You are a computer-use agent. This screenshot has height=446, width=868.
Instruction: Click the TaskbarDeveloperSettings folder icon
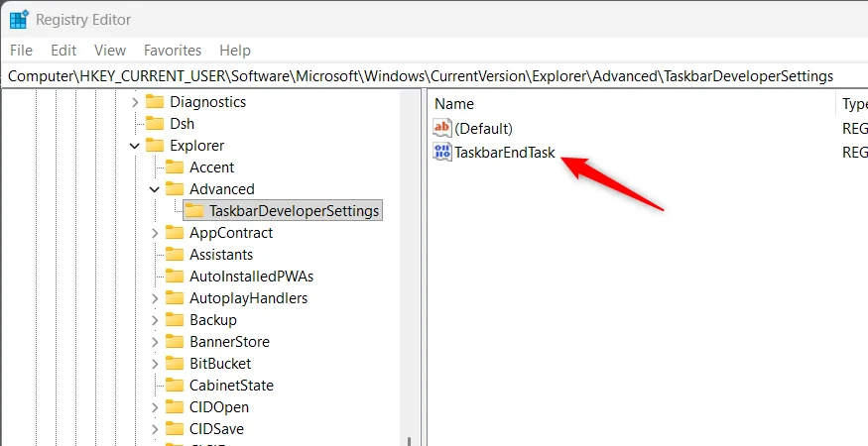click(x=194, y=211)
